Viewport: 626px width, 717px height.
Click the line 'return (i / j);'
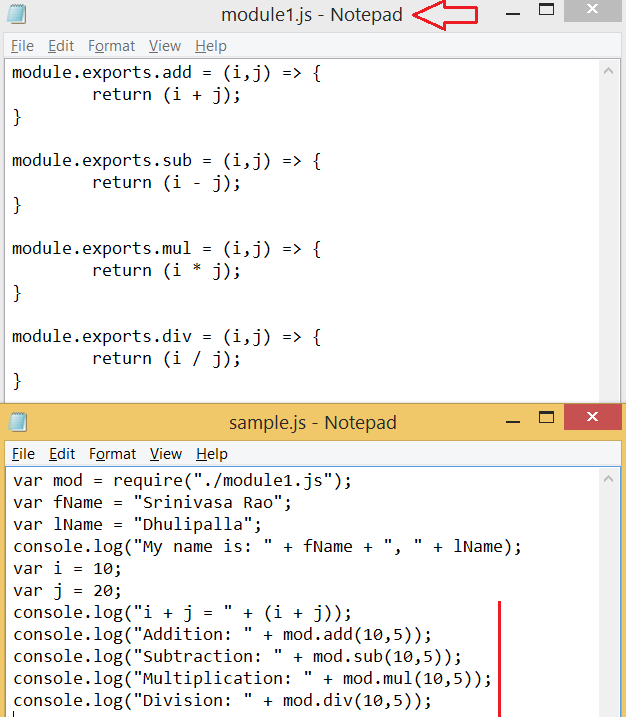click(166, 358)
